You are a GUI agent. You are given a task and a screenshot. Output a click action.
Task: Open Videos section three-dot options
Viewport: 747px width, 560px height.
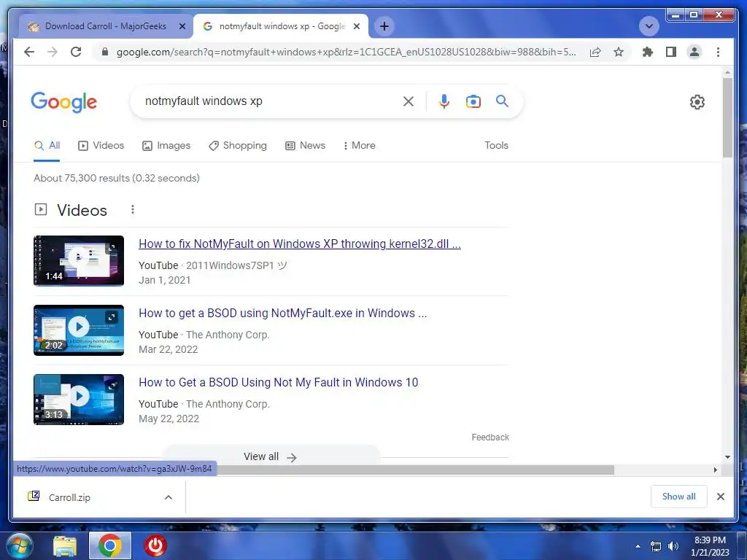(133, 209)
